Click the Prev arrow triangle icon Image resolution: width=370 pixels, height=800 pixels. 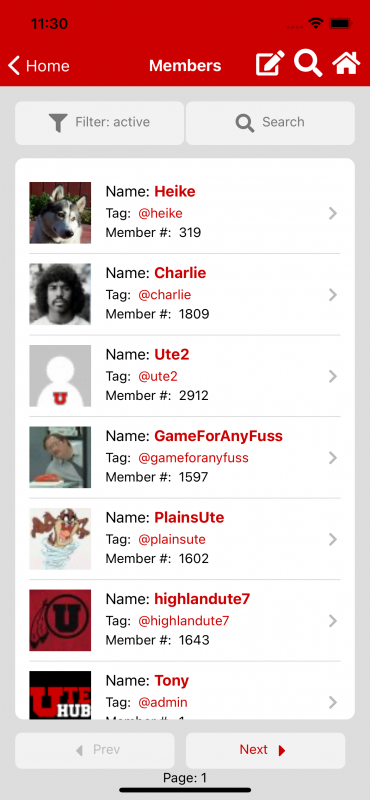[79, 751]
